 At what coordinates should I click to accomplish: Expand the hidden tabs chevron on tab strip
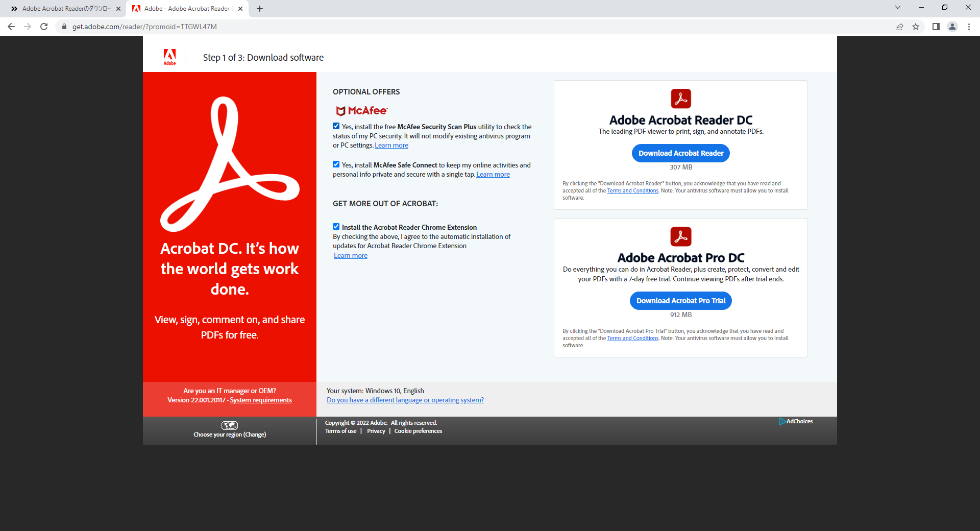tap(14, 8)
